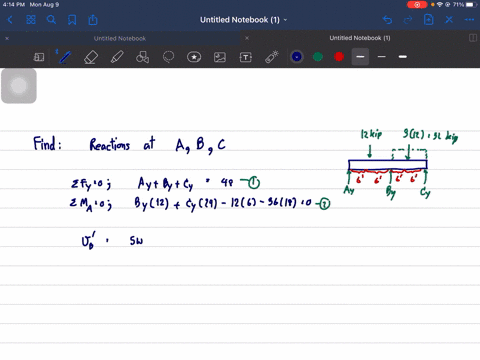Redo the last undone stroke
480x360 pixels.
pos(408,20)
